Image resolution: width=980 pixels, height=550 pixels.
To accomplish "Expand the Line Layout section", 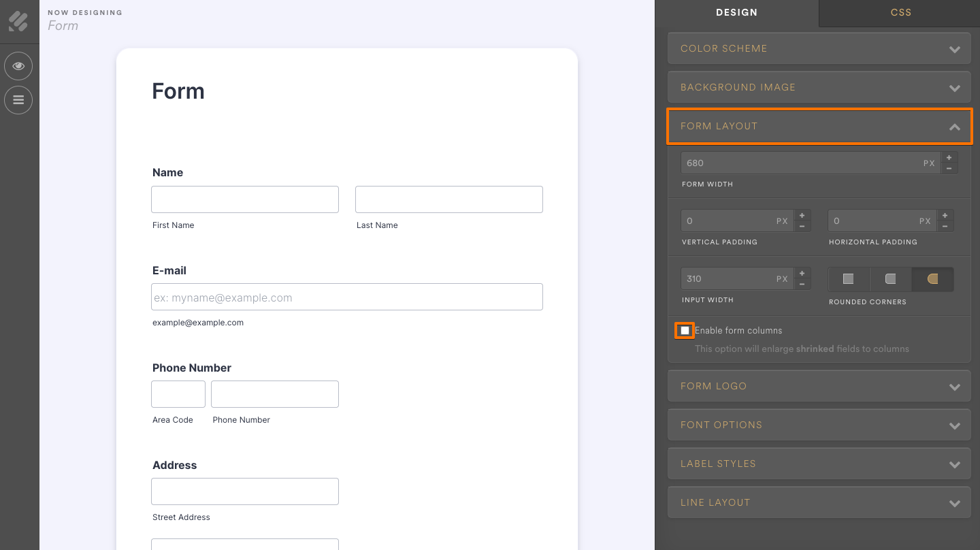I will pos(819,502).
